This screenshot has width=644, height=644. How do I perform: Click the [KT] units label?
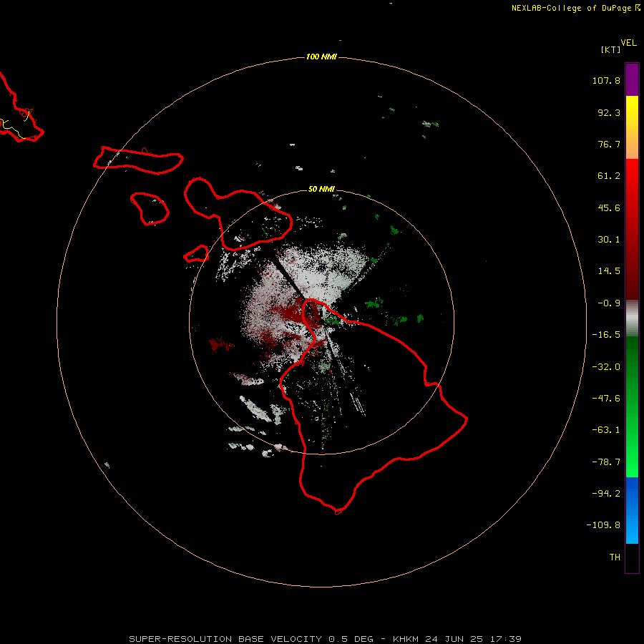click(x=610, y=49)
